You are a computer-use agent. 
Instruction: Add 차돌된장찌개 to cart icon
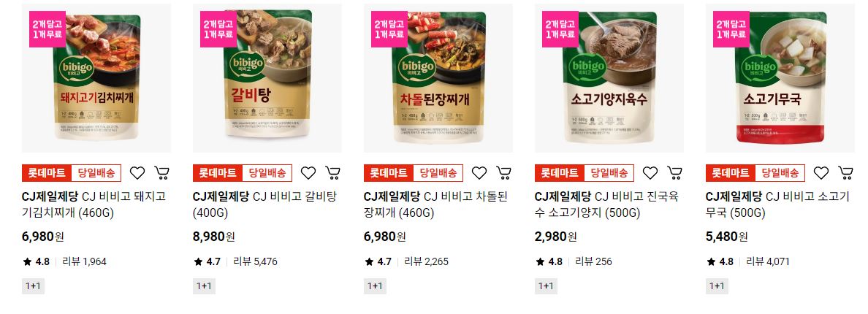503,173
